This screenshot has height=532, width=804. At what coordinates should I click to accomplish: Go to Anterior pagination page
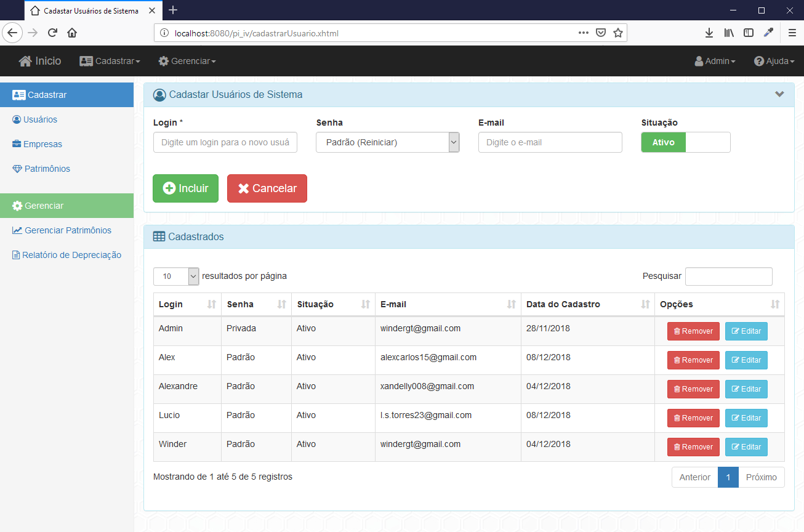695,477
